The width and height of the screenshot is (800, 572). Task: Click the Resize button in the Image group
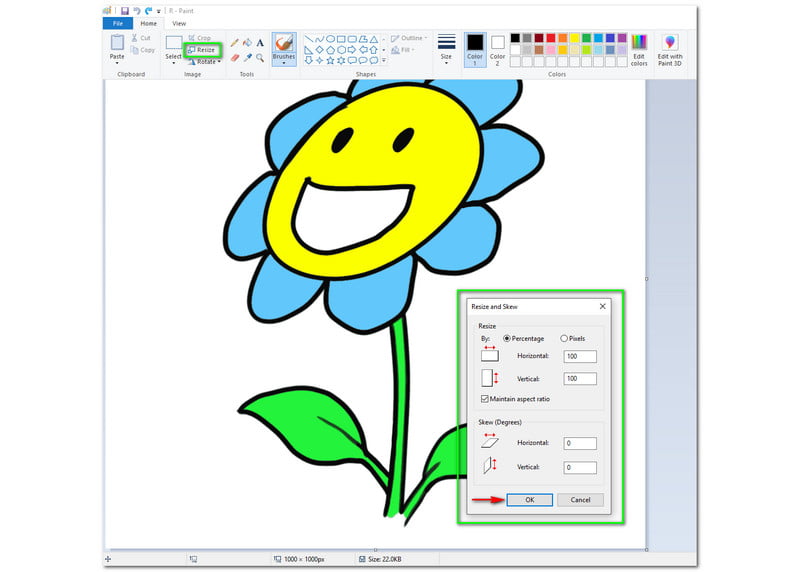201,49
